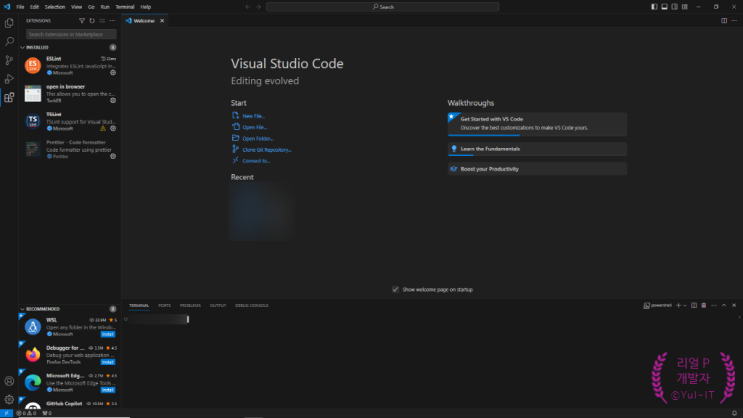Open TSLint extension manage gear
Image resolution: width=743 pixels, height=418 pixels.
click(113, 128)
